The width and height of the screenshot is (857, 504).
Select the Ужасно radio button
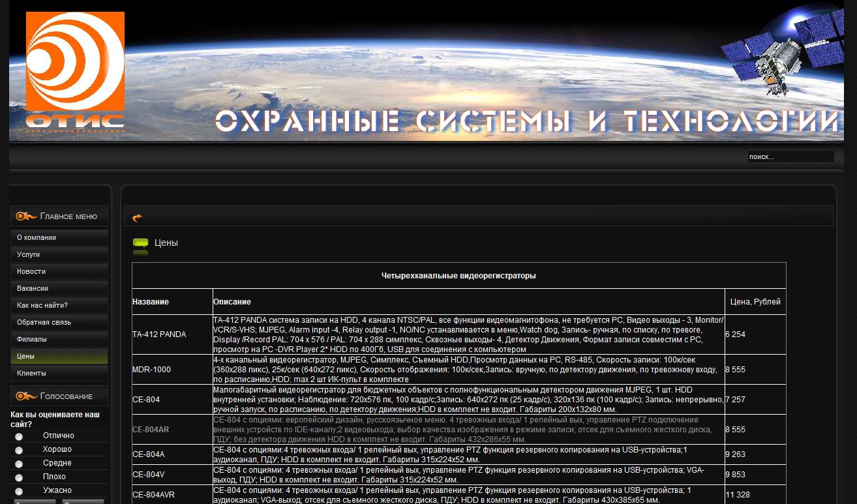(x=19, y=491)
